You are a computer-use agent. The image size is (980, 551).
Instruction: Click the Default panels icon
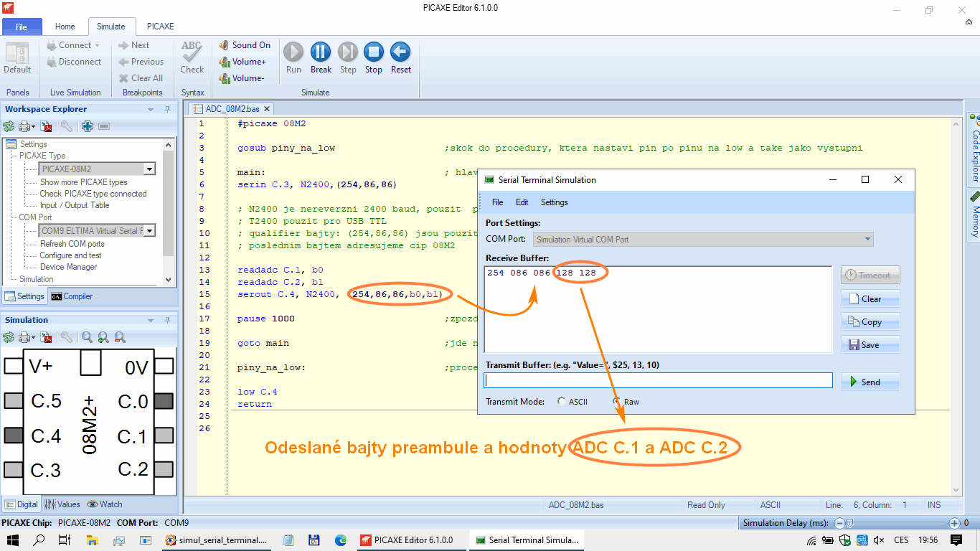pos(17,57)
